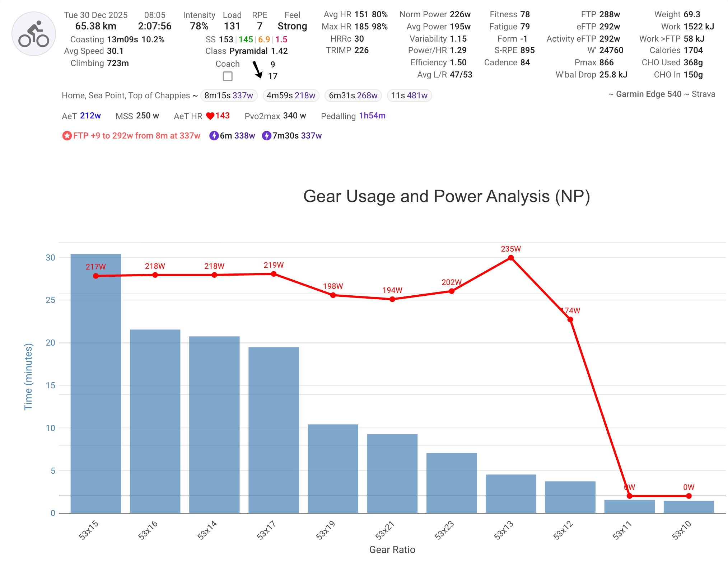
Task: Click the black arrow icon near Coach
Action: (x=257, y=69)
